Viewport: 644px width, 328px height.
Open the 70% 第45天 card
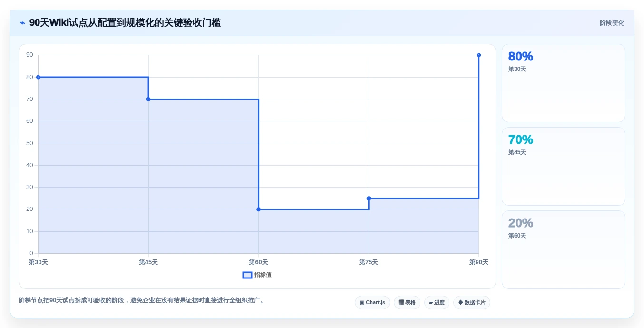pyautogui.click(x=564, y=167)
